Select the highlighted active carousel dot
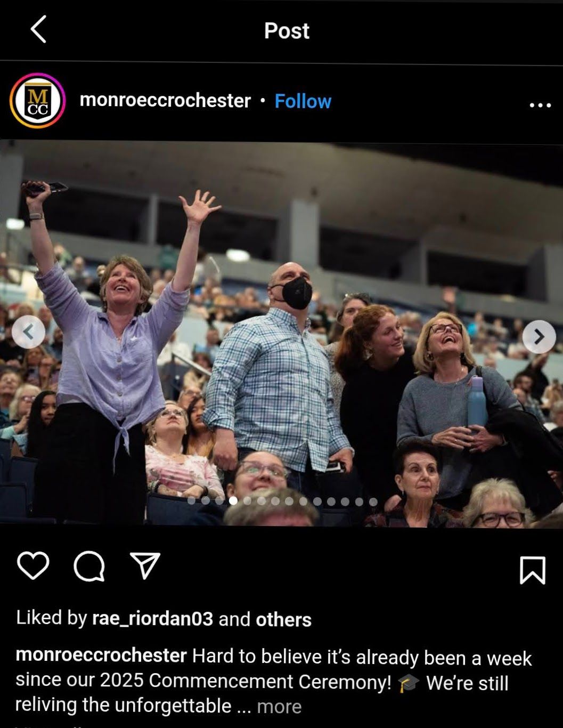The width and height of the screenshot is (563, 728). click(233, 501)
